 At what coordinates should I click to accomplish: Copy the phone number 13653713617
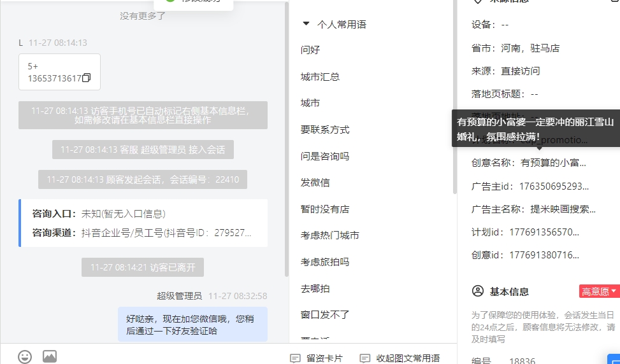point(86,78)
